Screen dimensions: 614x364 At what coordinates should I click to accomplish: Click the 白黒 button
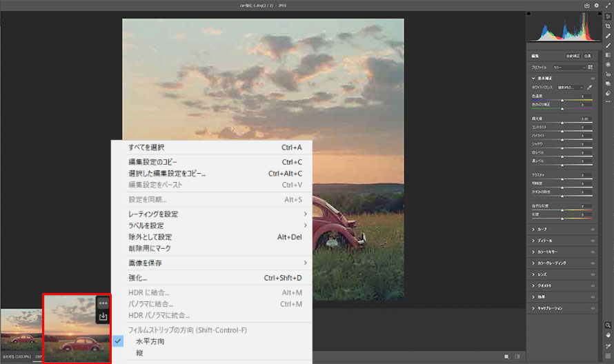[x=588, y=56]
